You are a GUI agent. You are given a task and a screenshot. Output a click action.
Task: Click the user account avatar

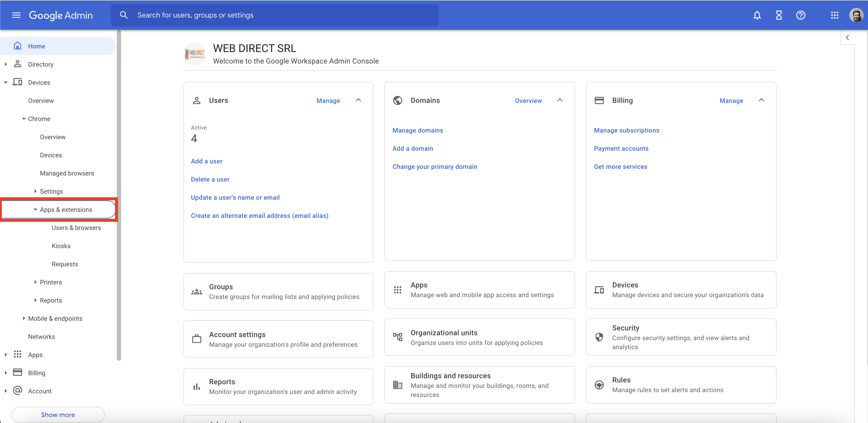pyautogui.click(x=856, y=15)
